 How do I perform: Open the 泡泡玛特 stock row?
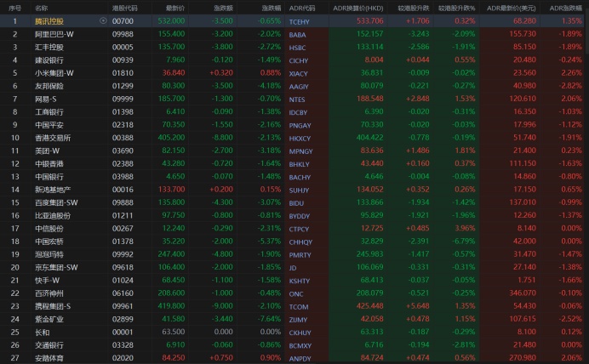tap(49, 254)
